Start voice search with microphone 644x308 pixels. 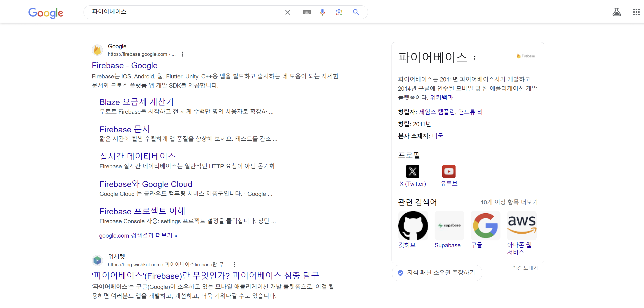click(x=322, y=12)
